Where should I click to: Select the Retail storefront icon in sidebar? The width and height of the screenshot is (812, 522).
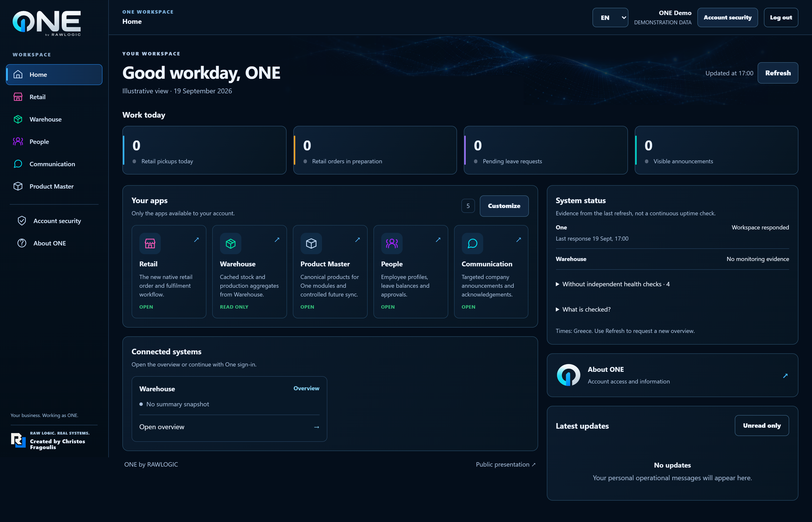pyautogui.click(x=18, y=97)
